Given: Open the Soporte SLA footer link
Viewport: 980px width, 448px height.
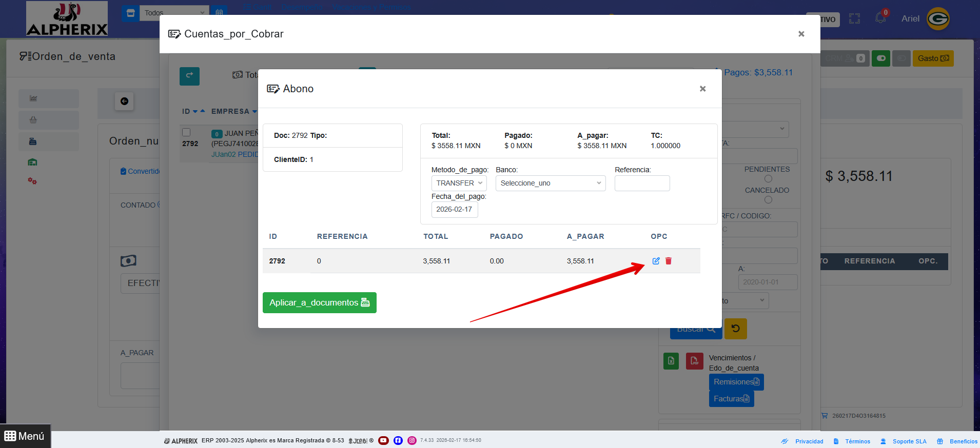Looking at the screenshot, I should point(909,441).
